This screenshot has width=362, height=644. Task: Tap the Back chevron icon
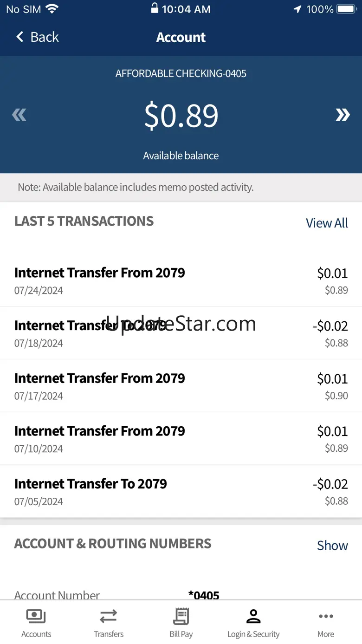coord(20,37)
